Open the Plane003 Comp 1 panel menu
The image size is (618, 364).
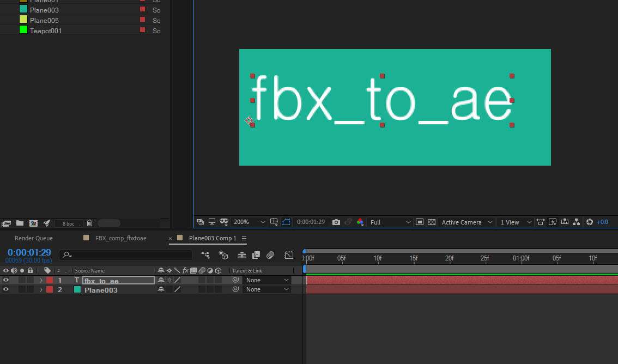(244, 238)
